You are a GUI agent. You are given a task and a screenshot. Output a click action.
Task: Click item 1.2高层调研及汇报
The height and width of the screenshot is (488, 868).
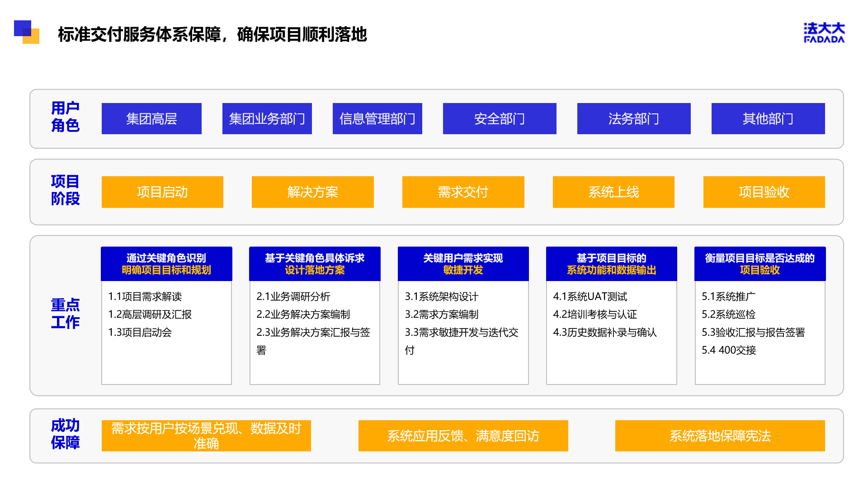150,314
